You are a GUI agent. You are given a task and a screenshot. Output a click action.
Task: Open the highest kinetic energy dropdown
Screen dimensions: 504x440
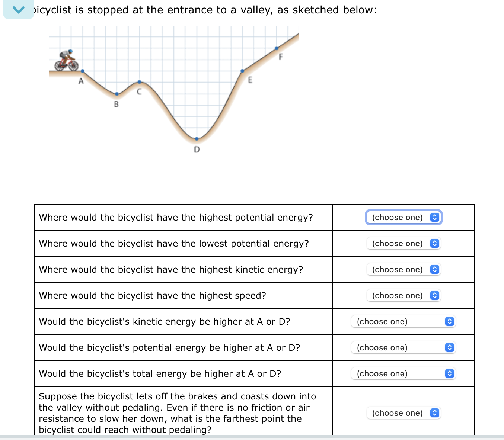(398, 269)
